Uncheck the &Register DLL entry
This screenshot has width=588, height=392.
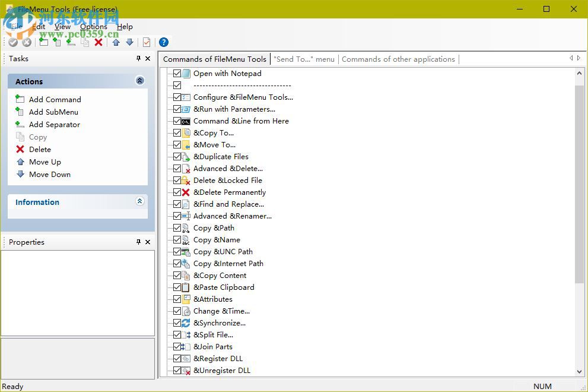point(179,358)
